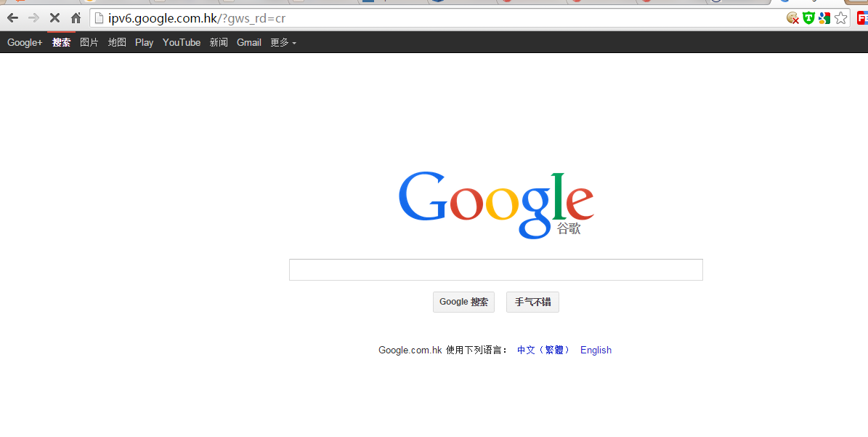The image size is (868, 437).
Task: Switch language to English
Action: coord(596,350)
